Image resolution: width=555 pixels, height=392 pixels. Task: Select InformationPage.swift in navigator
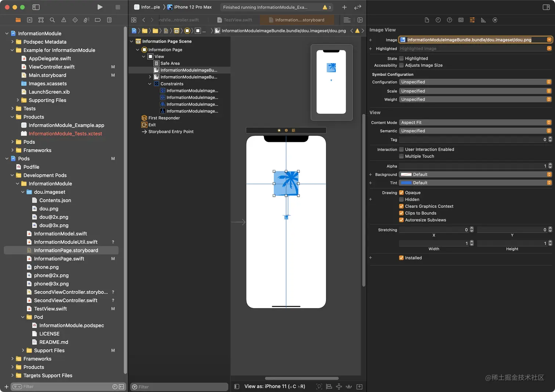[x=59, y=259]
